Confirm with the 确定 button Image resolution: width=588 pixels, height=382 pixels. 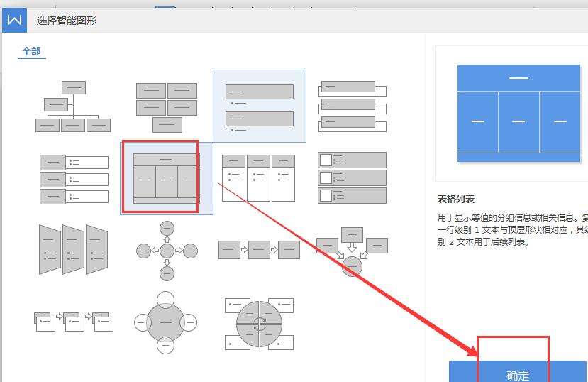[x=518, y=372]
